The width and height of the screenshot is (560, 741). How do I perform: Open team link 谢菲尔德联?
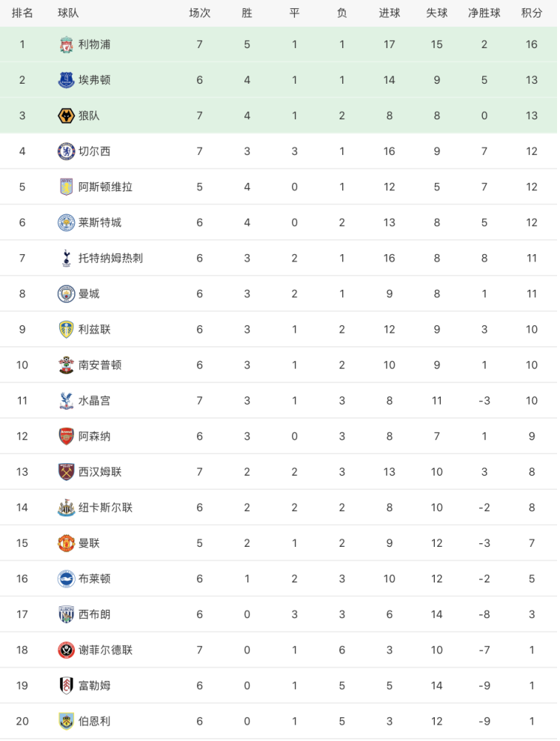[105, 650]
